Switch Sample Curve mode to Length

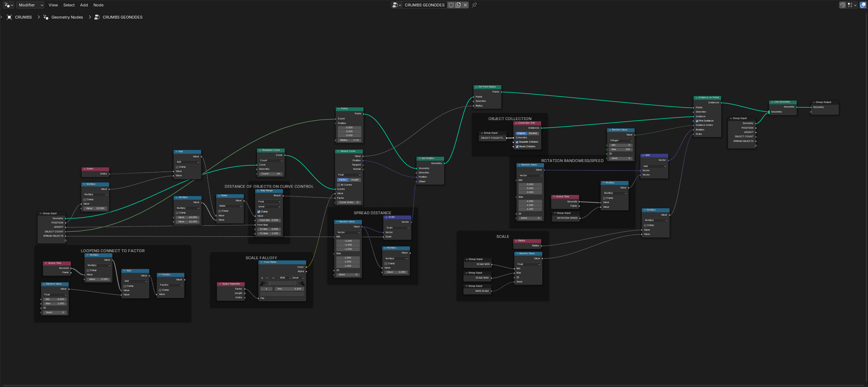pos(355,180)
